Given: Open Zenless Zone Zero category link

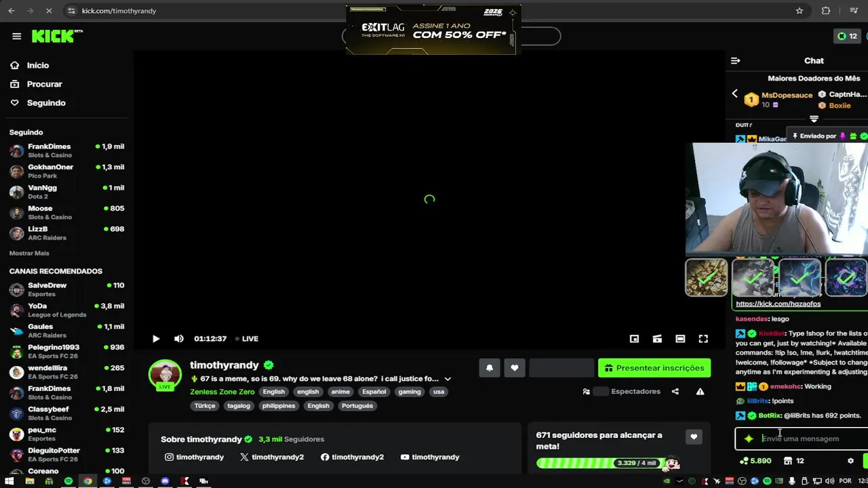Looking at the screenshot, I should 222,392.
